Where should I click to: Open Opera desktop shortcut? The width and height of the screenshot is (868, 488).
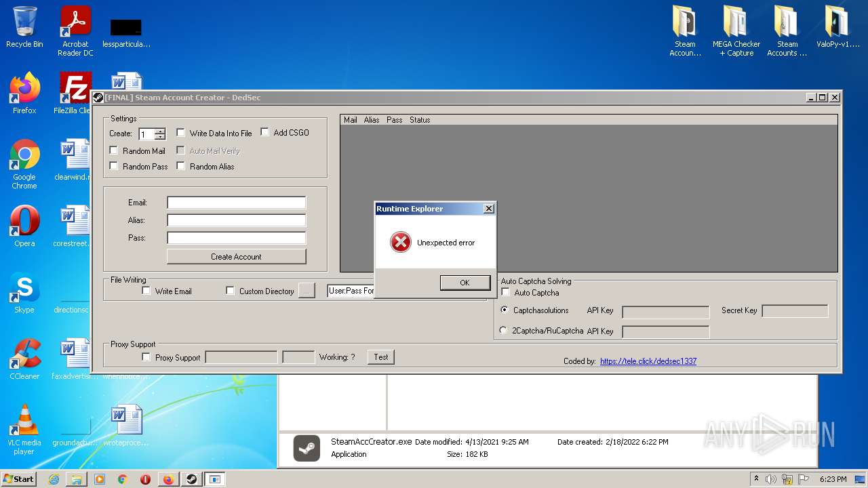tap(24, 226)
